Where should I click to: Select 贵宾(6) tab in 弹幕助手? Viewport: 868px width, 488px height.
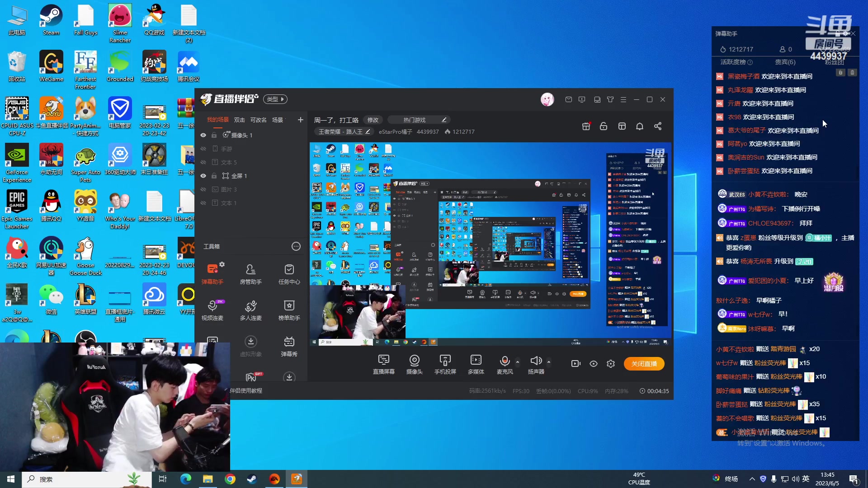785,62
